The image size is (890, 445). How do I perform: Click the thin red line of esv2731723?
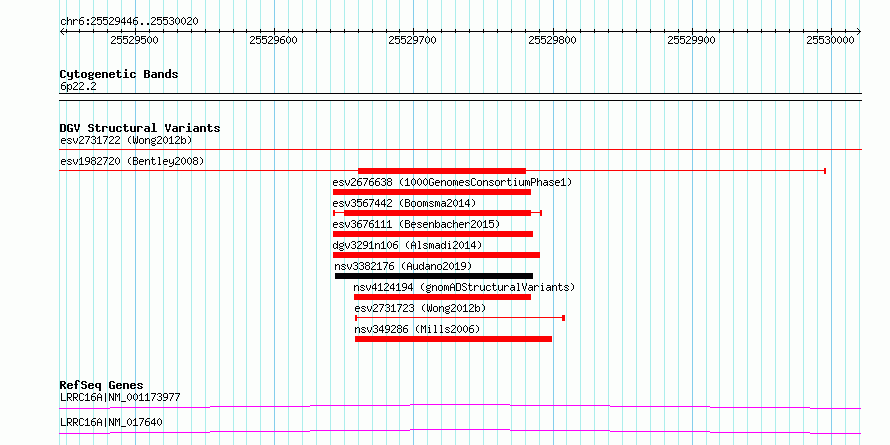(460, 318)
